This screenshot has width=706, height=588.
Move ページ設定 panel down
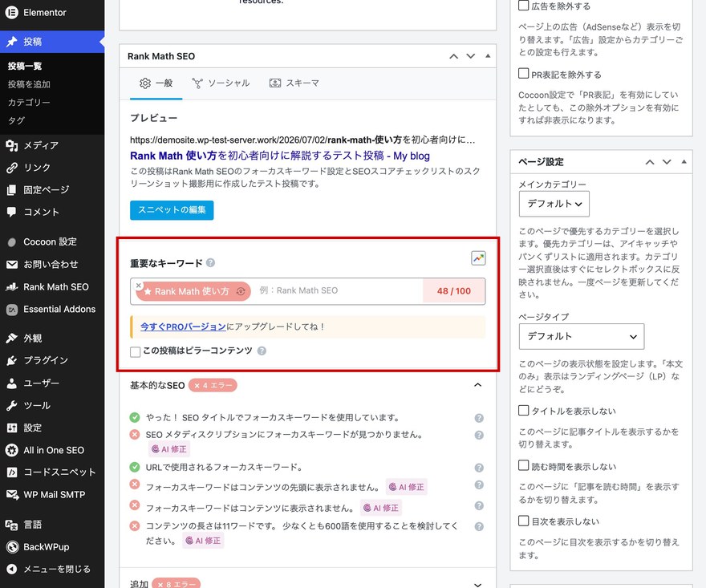click(x=667, y=162)
